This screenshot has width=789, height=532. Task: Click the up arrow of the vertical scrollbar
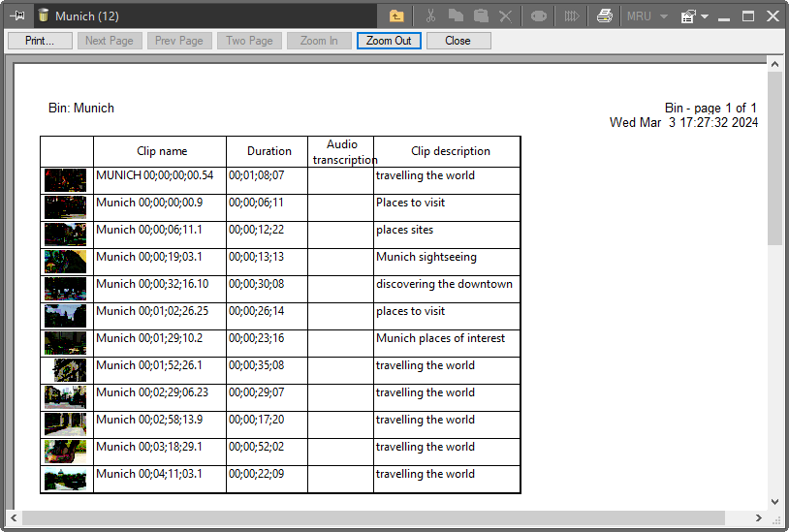pyautogui.click(x=774, y=63)
